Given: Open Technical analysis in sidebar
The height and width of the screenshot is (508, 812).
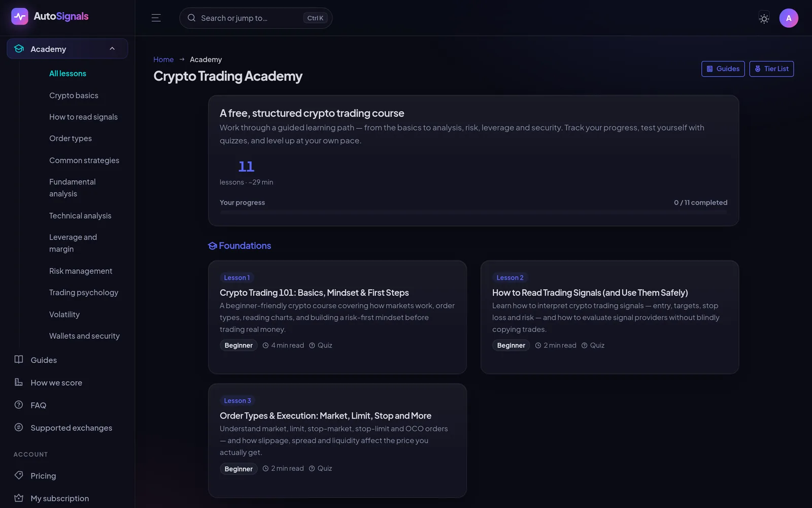Looking at the screenshot, I should (x=80, y=215).
